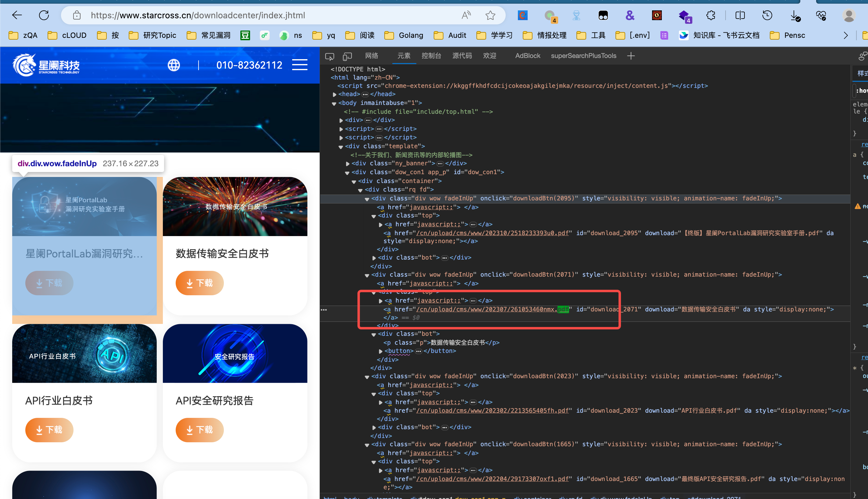Go back with the browser back arrow
Viewport: 868px width, 499px height.
click(17, 15)
